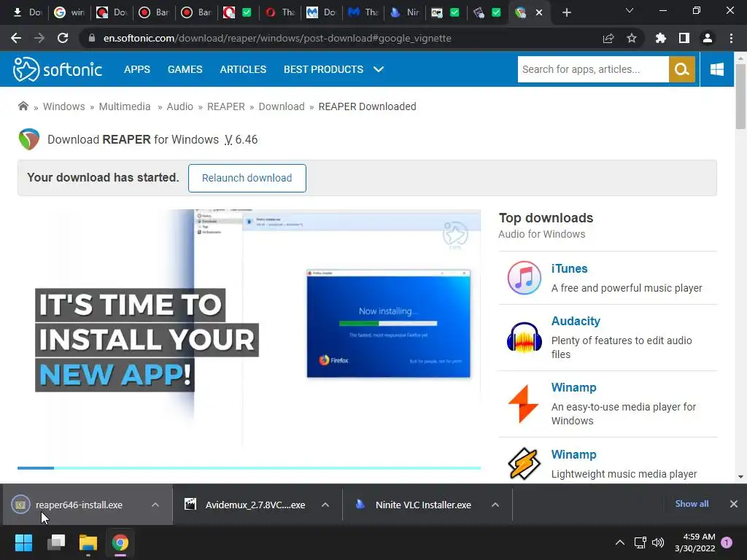Click the Softonic logo
Viewport: 747px width, 560px height.
58,69
